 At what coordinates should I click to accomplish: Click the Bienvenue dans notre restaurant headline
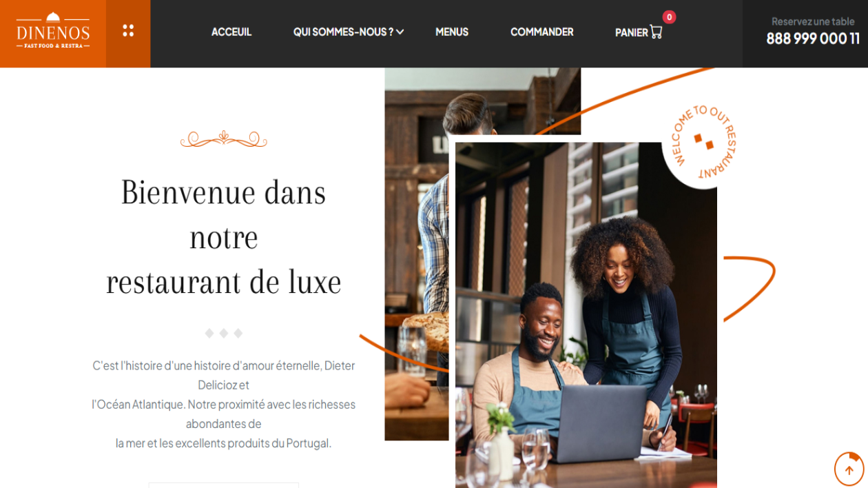[x=224, y=237]
